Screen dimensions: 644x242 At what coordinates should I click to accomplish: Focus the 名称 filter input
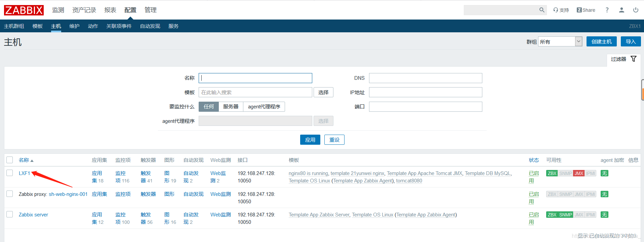[x=255, y=78]
